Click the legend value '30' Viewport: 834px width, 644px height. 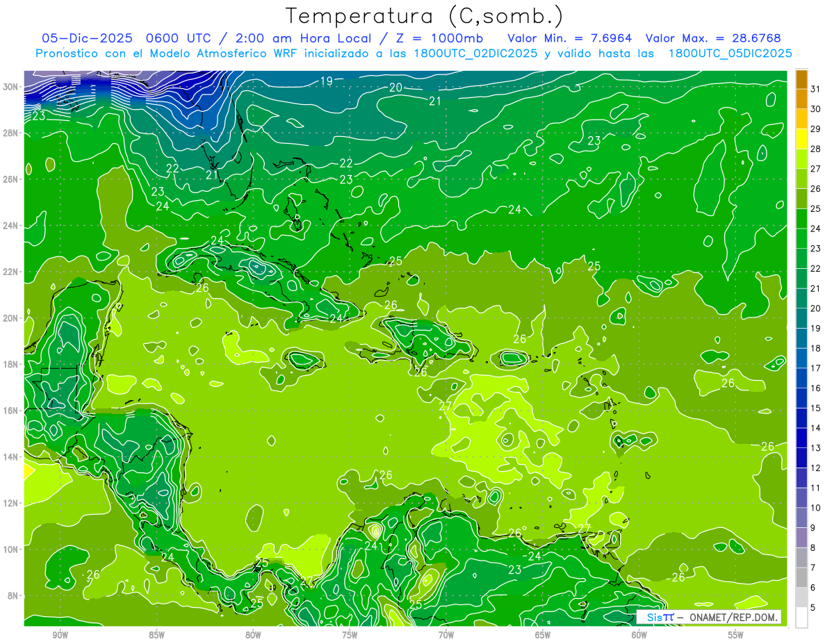pos(816,109)
